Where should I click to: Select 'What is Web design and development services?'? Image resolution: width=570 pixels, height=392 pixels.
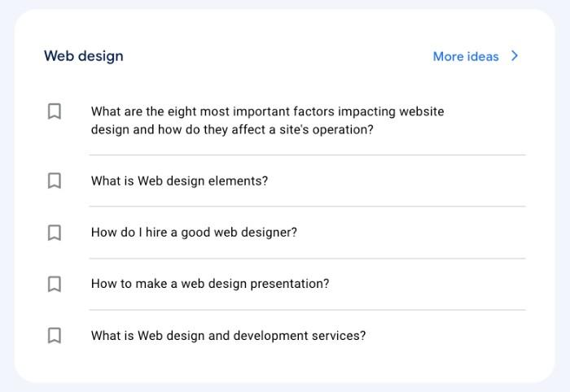pos(228,335)
